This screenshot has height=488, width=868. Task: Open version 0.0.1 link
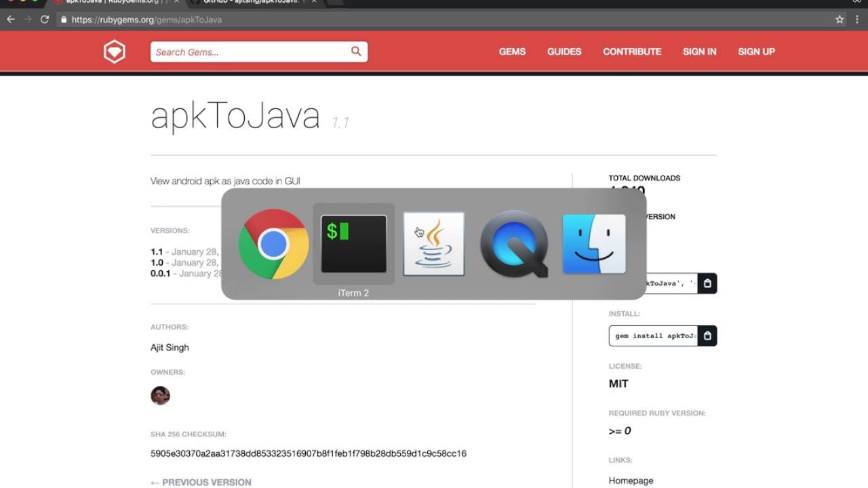pyautogui.click(x=161, y=273)
